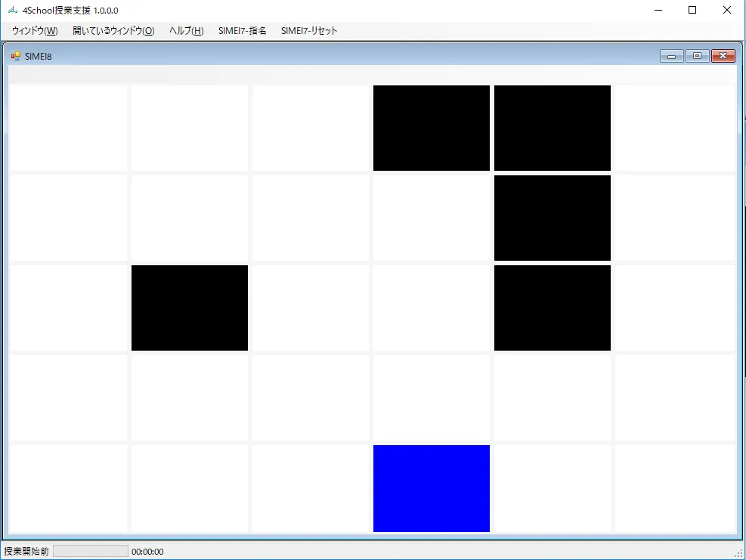The height and width of the screenshot is (560, 746).
Task: Select the SIMEI7-指名 menu item
Action: click(242, 31)
